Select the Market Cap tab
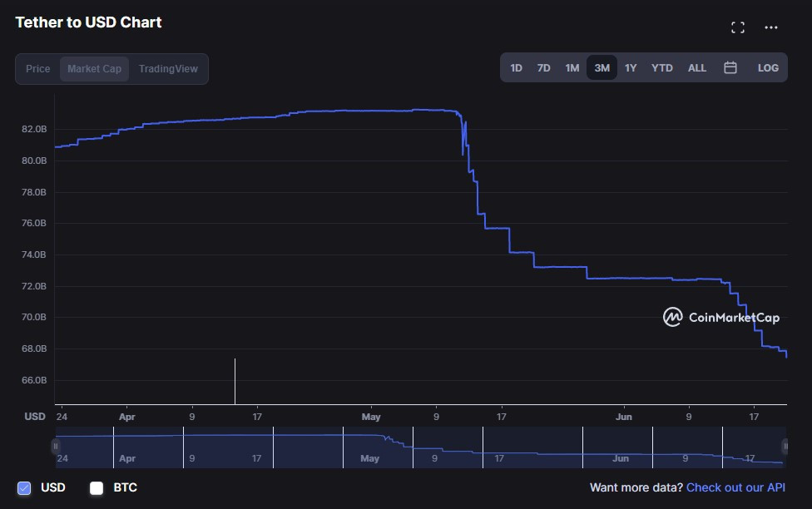The height and width of the screenshot is (509, 812). pyautogui.click(x=94, y=68)
